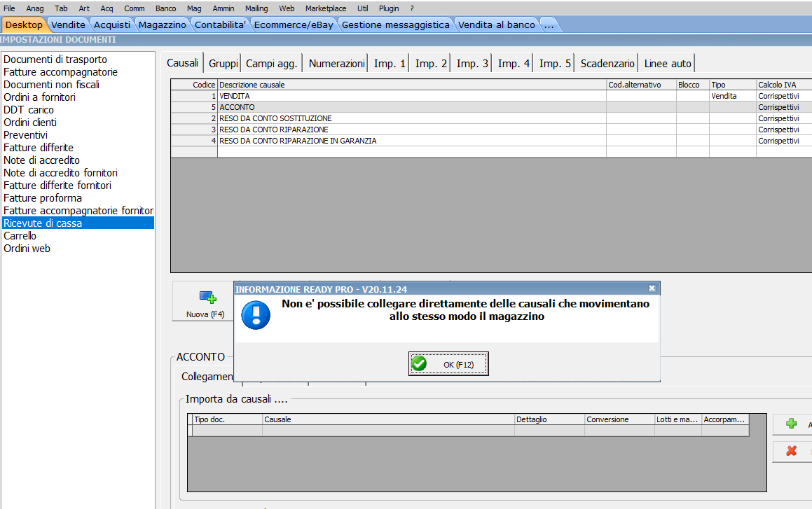This screenshot has height=509, width=812.
Task: Switch to the Magazzino tab
Action: 162,25
